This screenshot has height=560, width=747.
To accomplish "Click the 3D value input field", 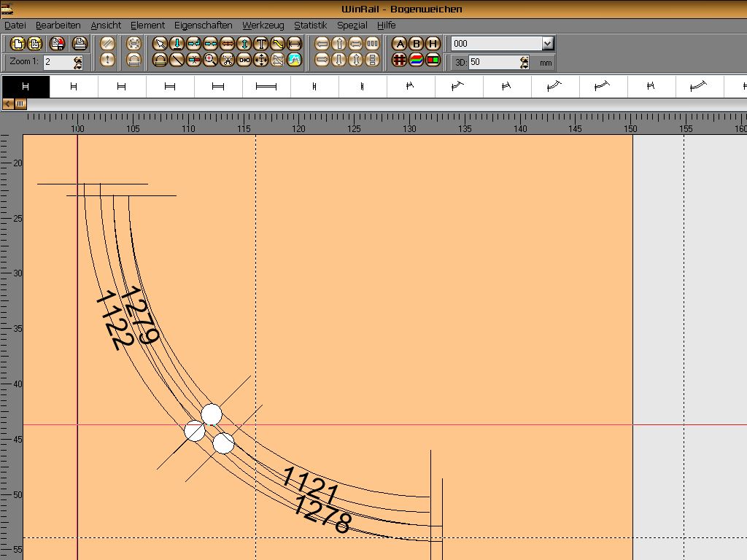I will [x=493, y=63].
